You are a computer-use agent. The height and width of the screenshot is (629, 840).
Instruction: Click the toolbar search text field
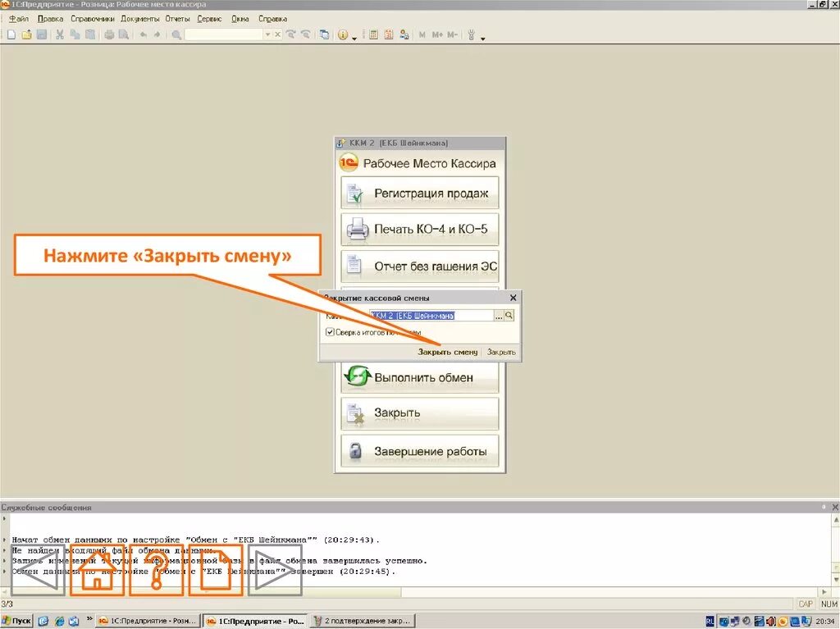click(224, 34)
